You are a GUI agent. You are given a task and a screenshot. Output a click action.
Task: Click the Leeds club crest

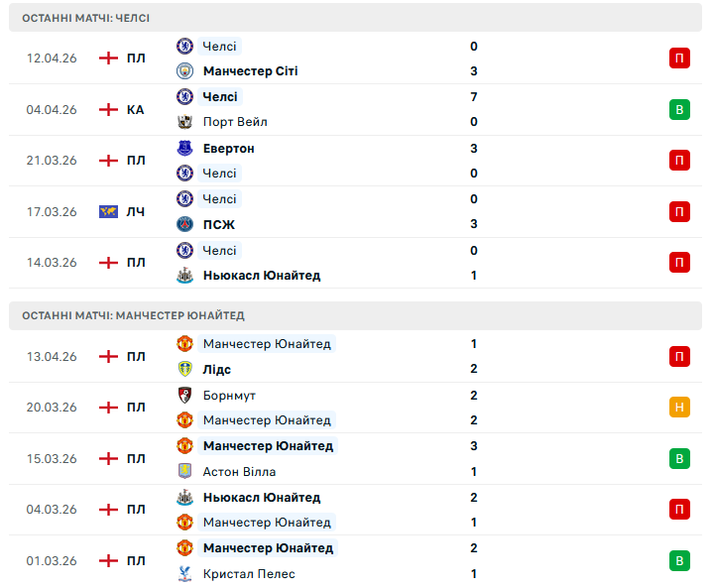tap(184, 369)
